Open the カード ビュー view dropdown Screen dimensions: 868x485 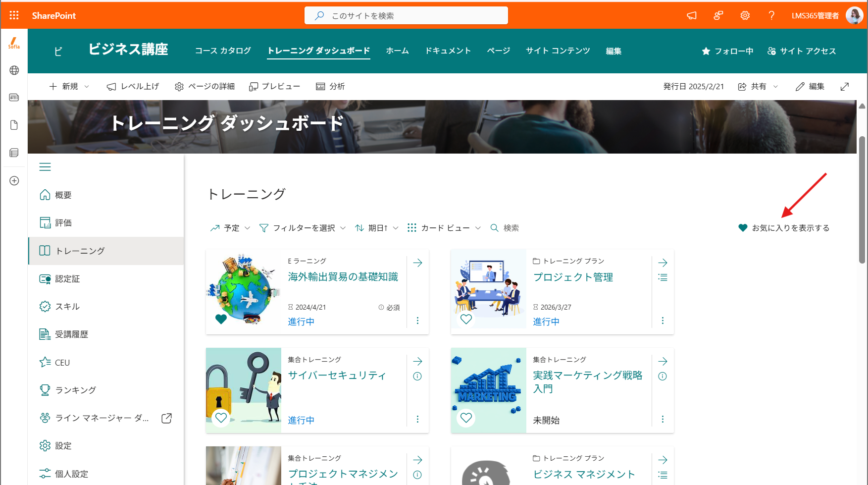pos(444,228)
